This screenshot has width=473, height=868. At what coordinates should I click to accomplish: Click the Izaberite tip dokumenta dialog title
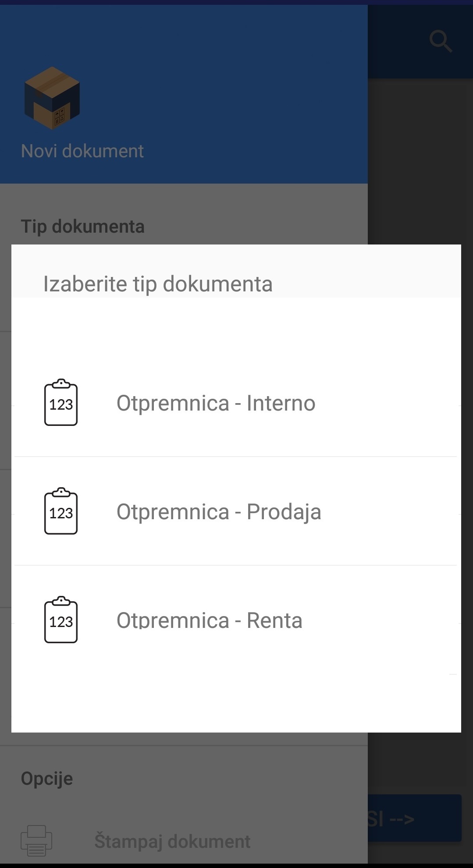click(158, 283)
